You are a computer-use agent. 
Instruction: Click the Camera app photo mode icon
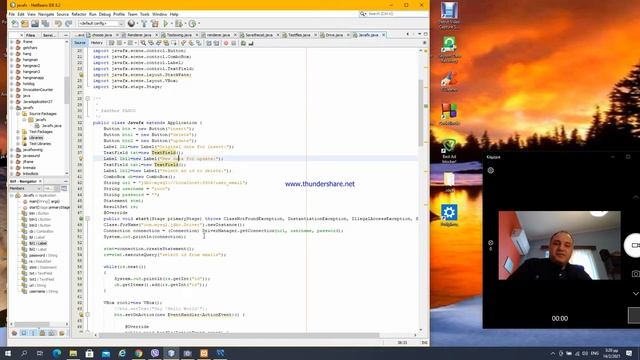coord(636,273)
